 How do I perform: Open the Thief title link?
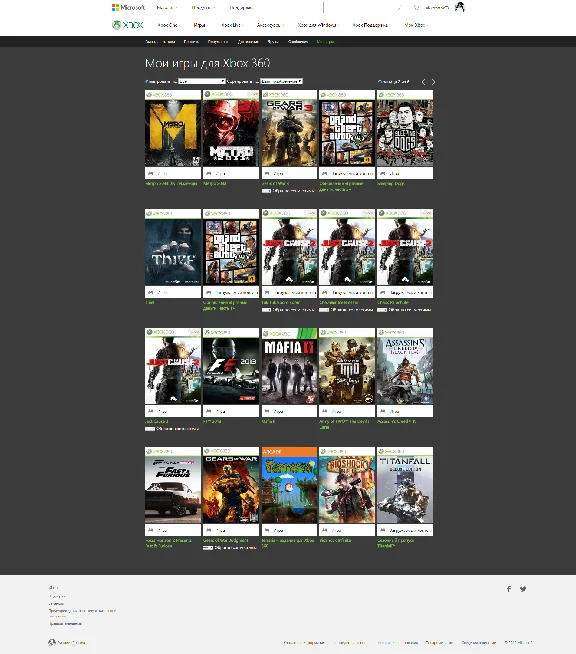(x=150, y=302)
